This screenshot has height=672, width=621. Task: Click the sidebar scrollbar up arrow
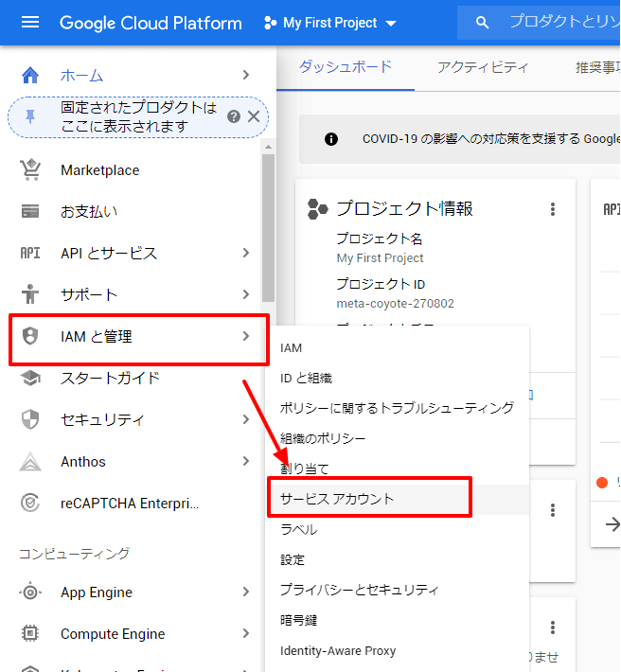[268, 147]
